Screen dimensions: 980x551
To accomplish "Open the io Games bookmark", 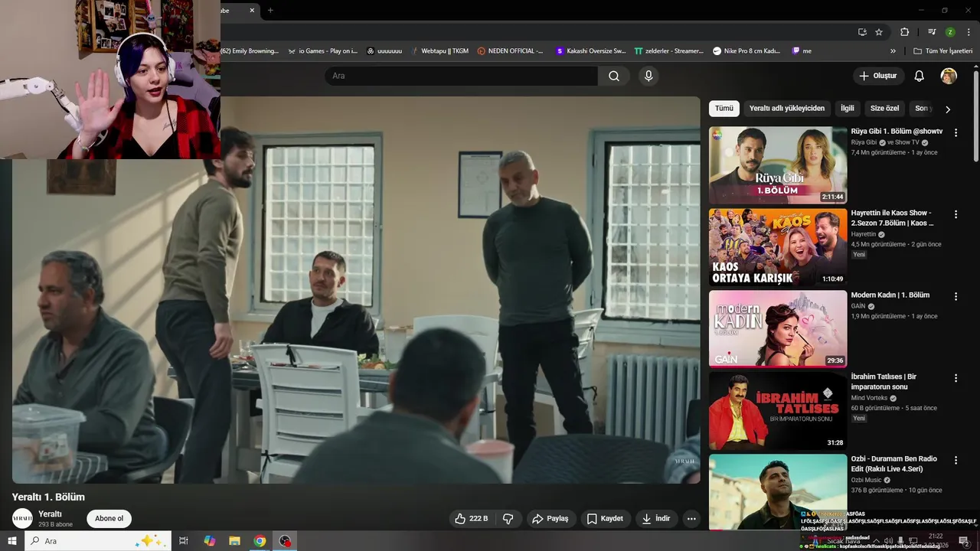I will 322,51.
